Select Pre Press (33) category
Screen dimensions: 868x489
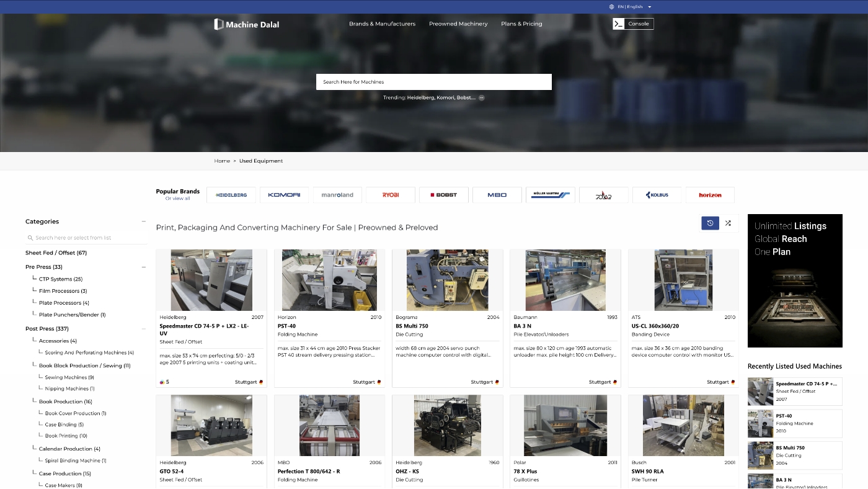tap(44, 267)
